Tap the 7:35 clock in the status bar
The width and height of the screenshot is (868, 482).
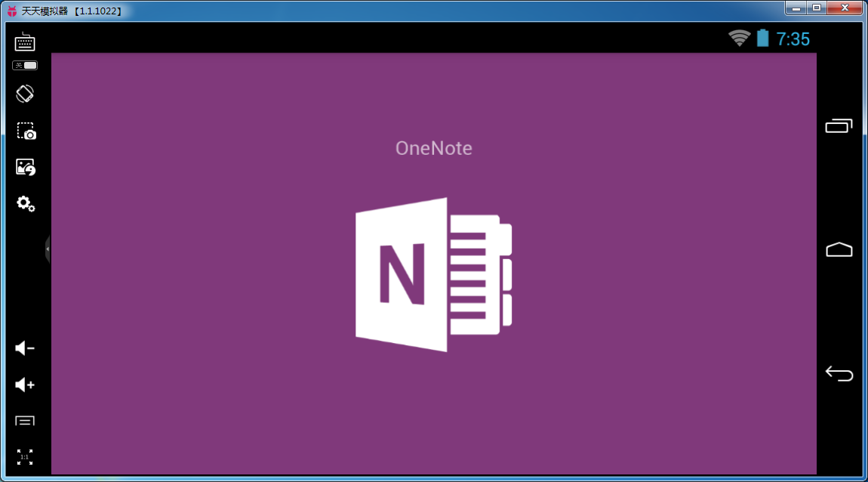pyautogui.click(x=793, y=39)
